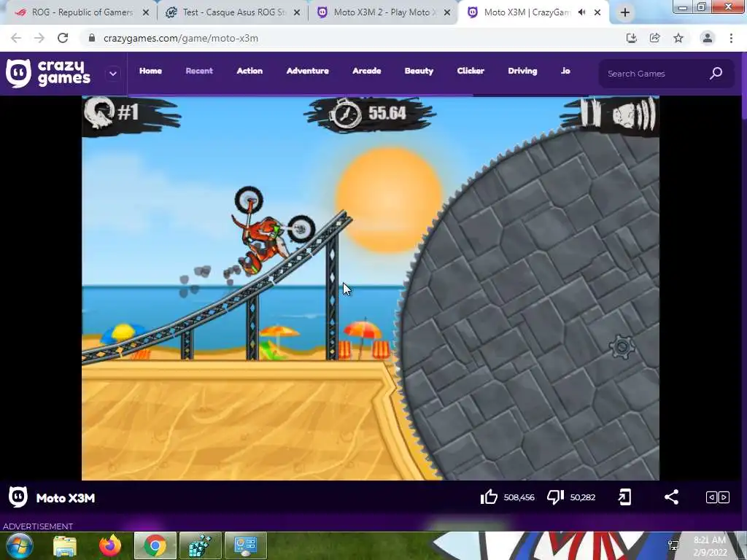Open the cube app in taskbar

[200, 545]
